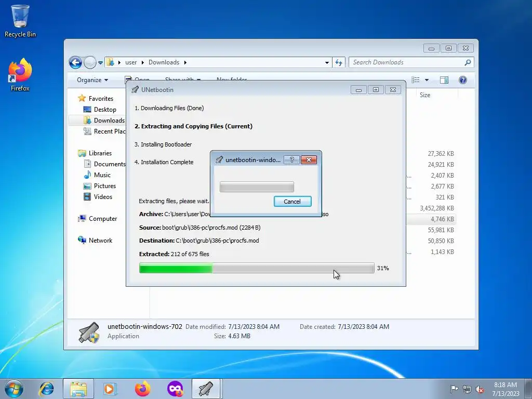Select Network in navigation pane
Viewport: 532px width, 399px height.
(x=100, y=241)
